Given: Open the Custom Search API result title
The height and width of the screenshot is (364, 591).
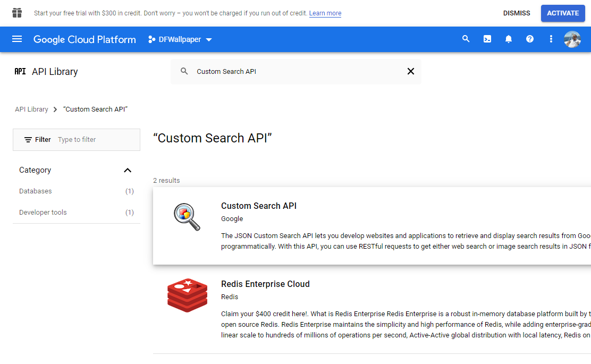Looking at the screenshot, I should tap(258, 206).
